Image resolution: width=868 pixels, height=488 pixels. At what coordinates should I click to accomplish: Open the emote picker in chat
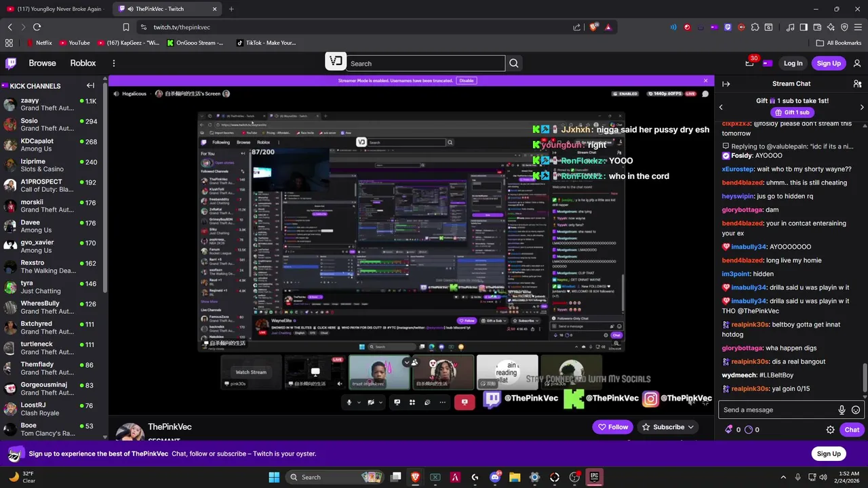click(856, 410)
